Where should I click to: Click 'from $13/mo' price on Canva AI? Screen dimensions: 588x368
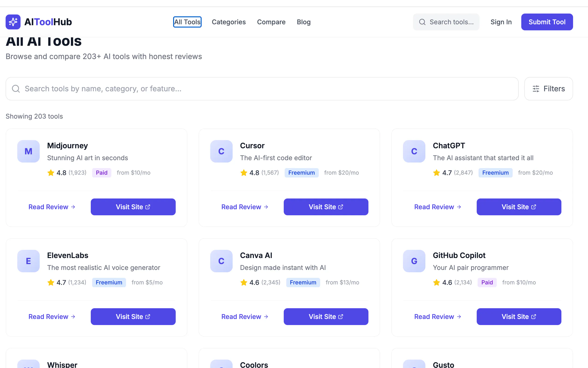tap(342, 283)
